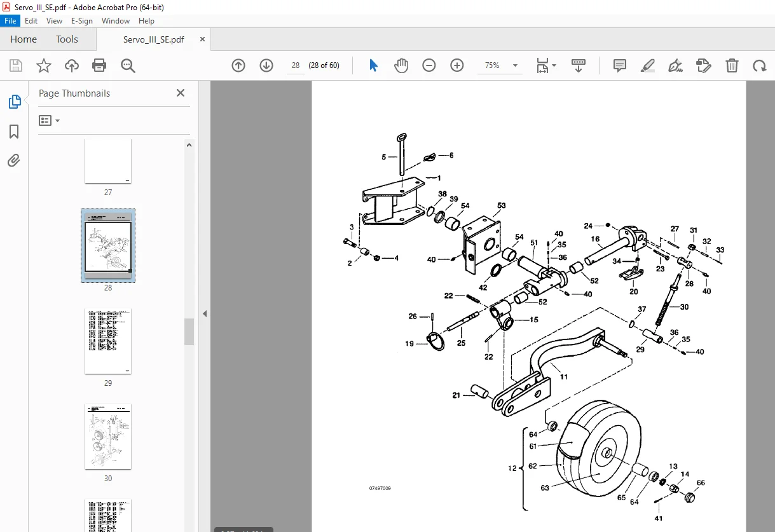Select the page 27 thumbnail
Image resolution: width=775 pixels, height=532 pixels.
click(x=108, y=161)
